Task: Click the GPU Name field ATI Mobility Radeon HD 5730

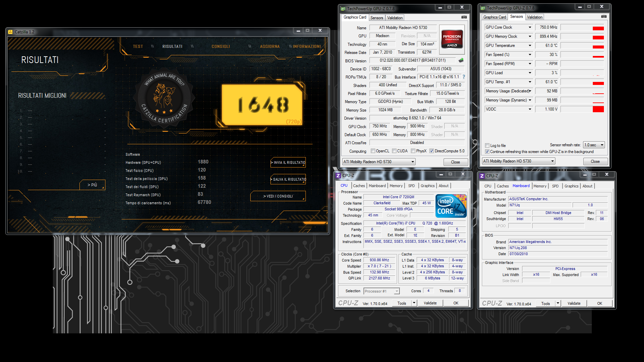Action: tap(403, 28)
